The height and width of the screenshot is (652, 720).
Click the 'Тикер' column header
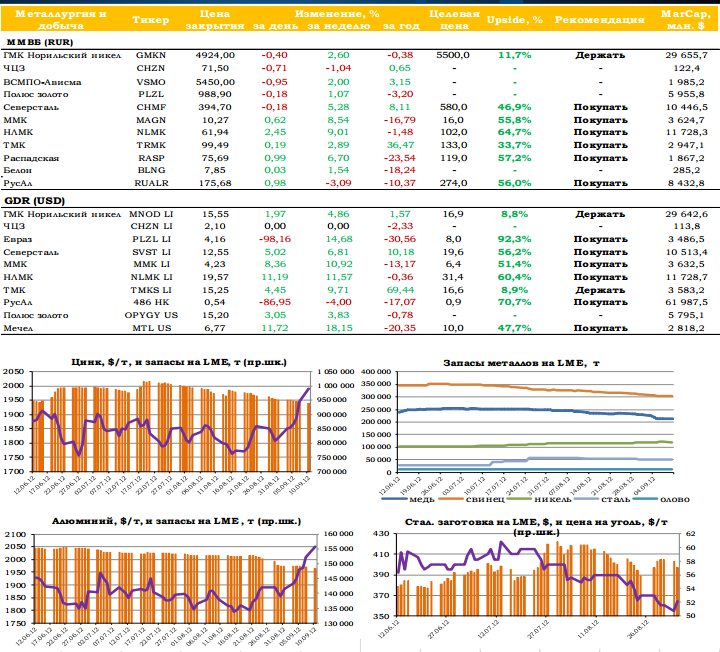click(151, 20)
